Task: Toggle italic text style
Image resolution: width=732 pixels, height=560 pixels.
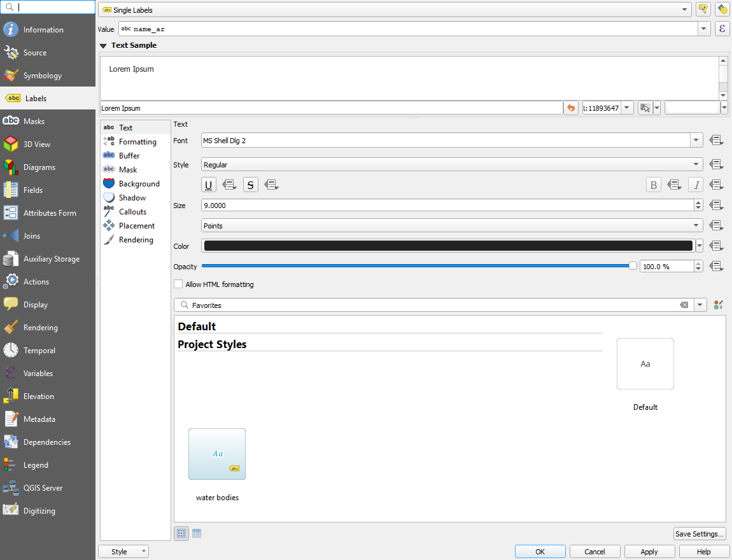Action: (x=696, y=185)
